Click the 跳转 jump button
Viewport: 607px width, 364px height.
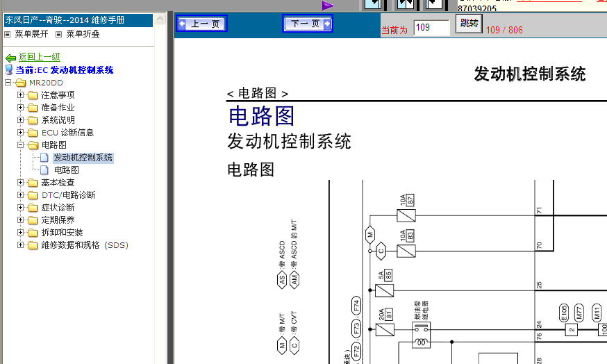coord(469,23)
